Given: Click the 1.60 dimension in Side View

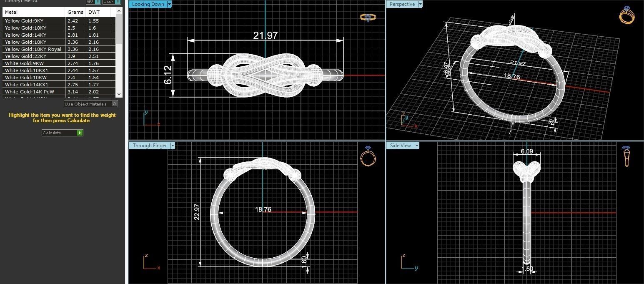Looking at the screenshot, I should pos(528,269).
